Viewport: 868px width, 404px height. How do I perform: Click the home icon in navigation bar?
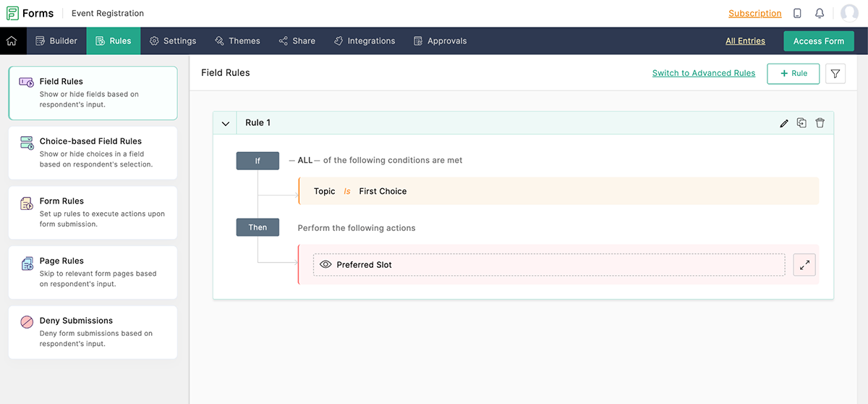[12, 41]
